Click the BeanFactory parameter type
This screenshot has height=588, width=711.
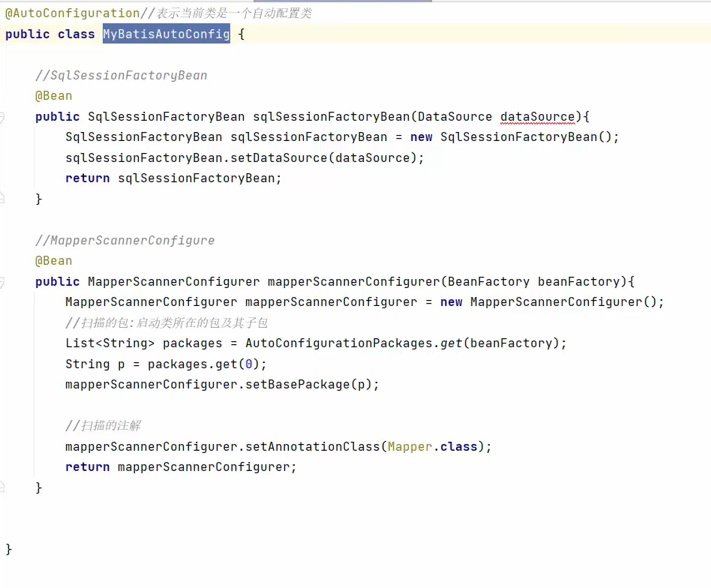click(x=488, y=281)
